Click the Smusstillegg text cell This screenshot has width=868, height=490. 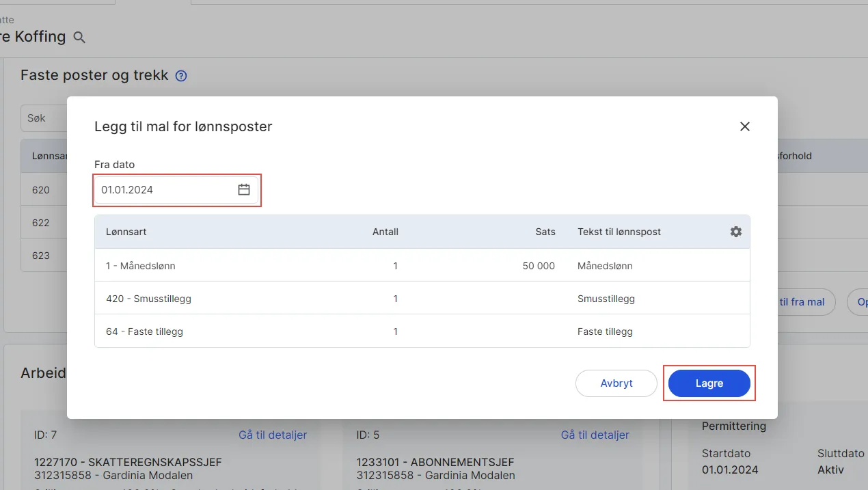click(606, 299)
